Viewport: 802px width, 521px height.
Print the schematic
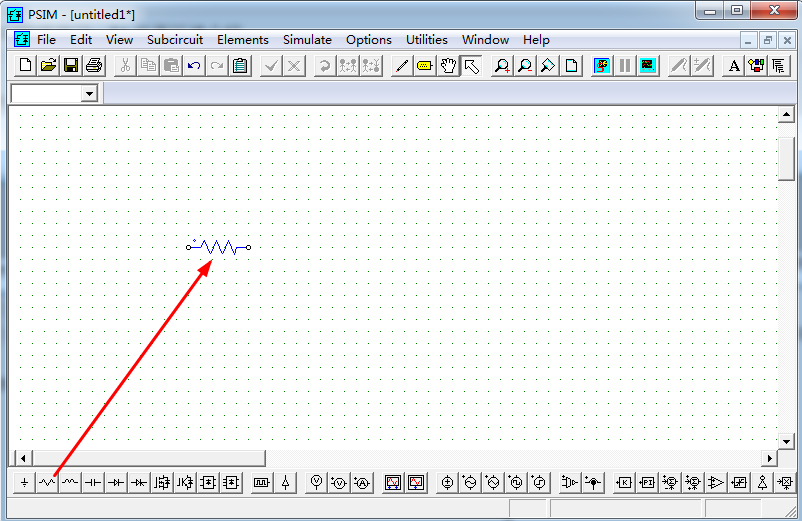(x=94, y=65)
